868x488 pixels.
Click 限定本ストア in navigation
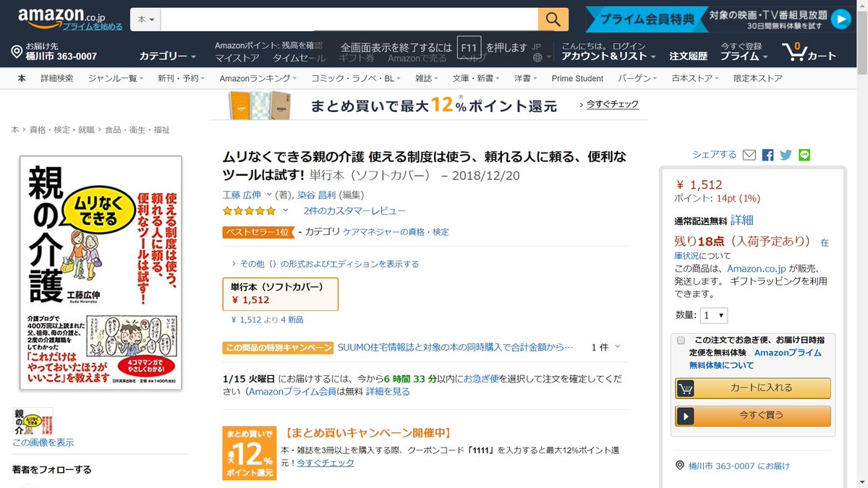757,78
